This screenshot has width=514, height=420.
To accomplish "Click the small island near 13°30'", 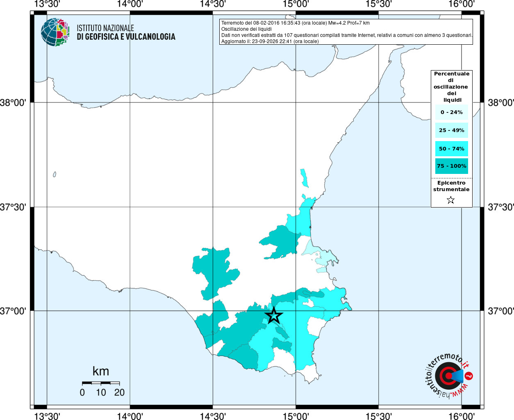I will pos(55,174).
